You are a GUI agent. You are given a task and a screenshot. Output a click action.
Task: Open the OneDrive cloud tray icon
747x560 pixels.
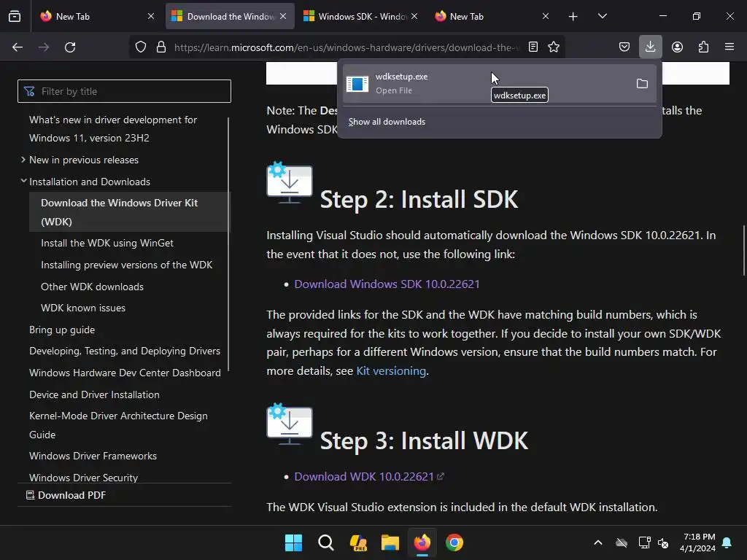(622, 542)
